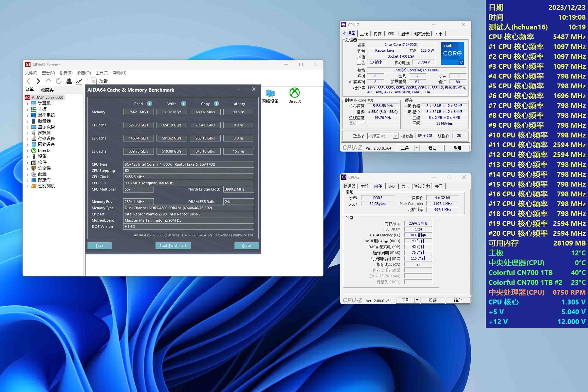588x392 pixels.
Task: Open AIDA64 user/favorites person icon
Action: pos(69,81)
